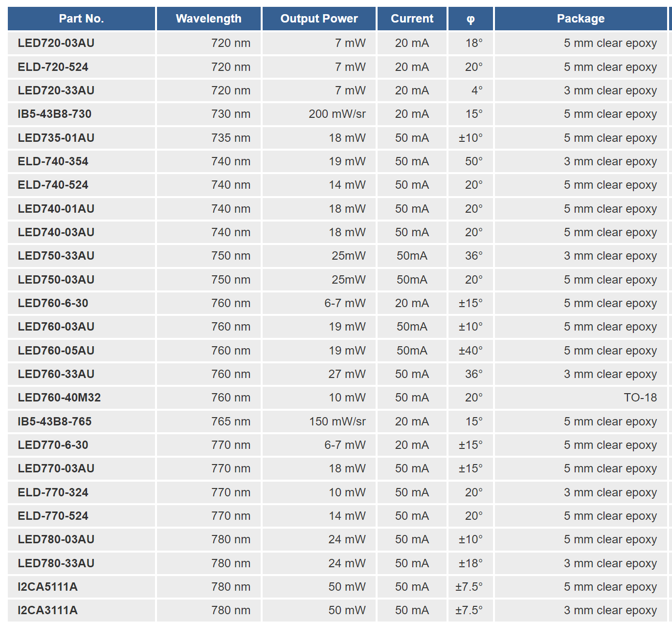This screenshot has height=622, width=672.
Task: Open the I2CA5111A part link
Action: click(47, 587)
